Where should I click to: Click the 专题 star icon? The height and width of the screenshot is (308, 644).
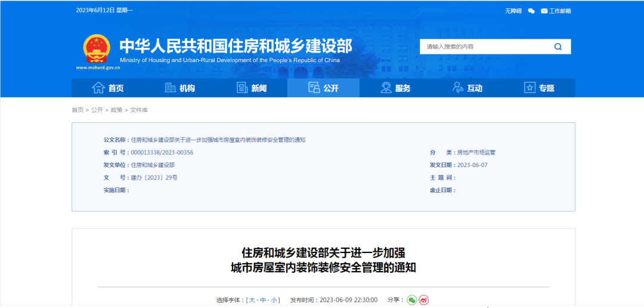[x=530, y=88]
